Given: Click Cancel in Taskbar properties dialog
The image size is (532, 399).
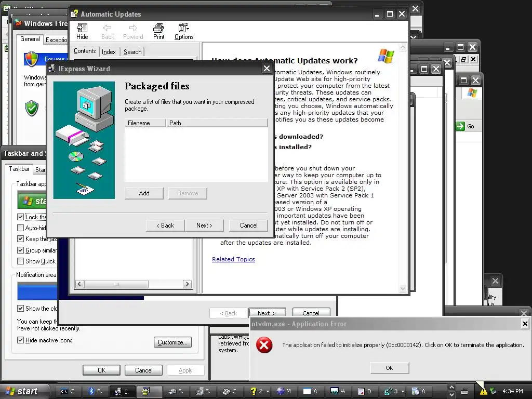Looking at the screenshot, I should click(x=143, y=370).
